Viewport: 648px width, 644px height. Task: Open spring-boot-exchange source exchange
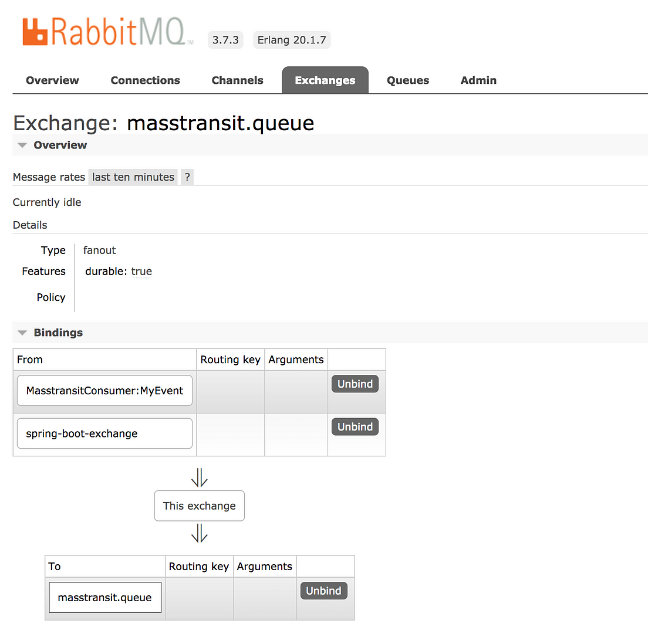104,434
